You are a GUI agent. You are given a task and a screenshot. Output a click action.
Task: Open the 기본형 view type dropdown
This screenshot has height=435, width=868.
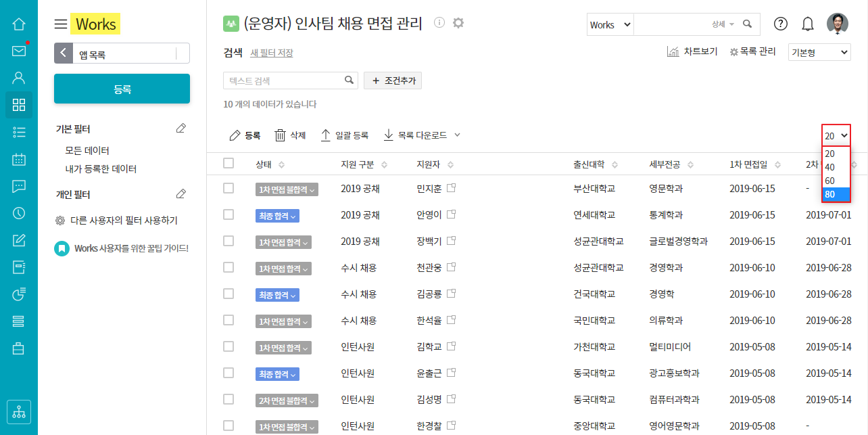pos(819,52)
